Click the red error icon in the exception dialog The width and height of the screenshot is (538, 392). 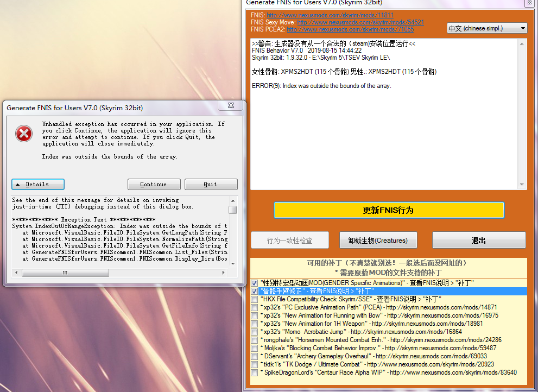coord(24,134)
